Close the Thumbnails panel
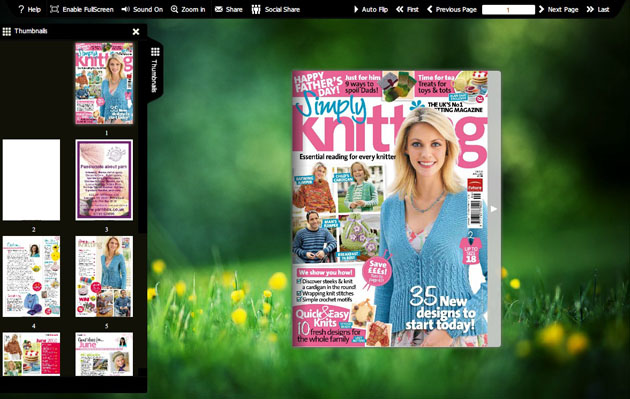The height and width of the screenshot is (399, 630). [136, 31]
